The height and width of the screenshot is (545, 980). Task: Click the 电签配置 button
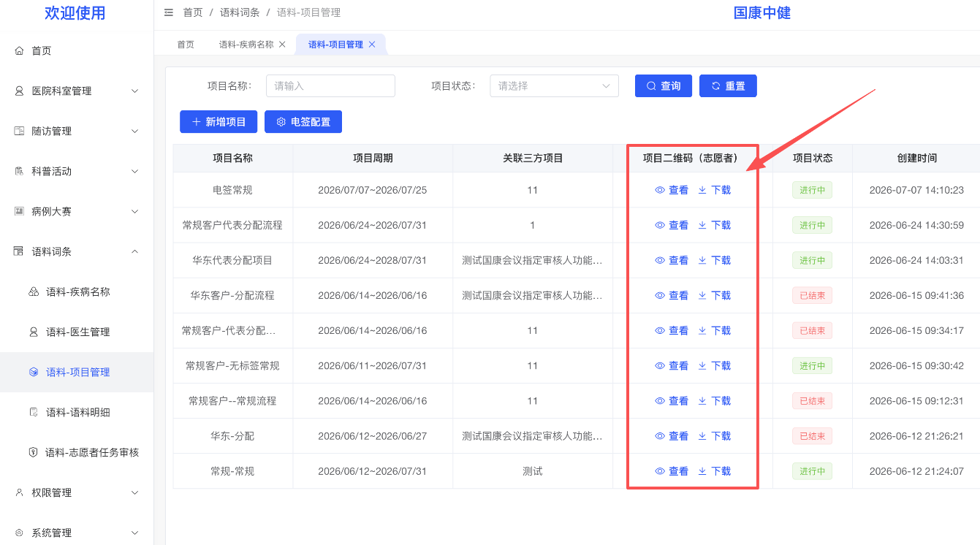click(x=303, y=122)
